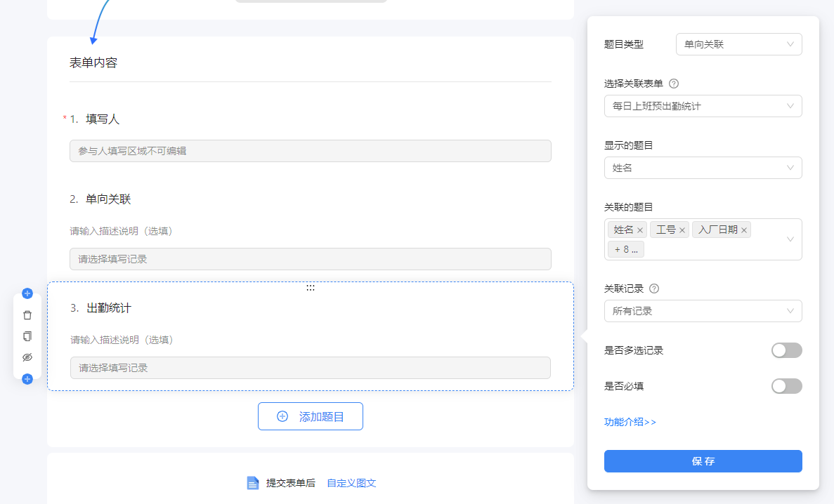Viewport: 834px width, 504px height.
Task: Click the 添加题目 button
Action: (x=311, y=416)
